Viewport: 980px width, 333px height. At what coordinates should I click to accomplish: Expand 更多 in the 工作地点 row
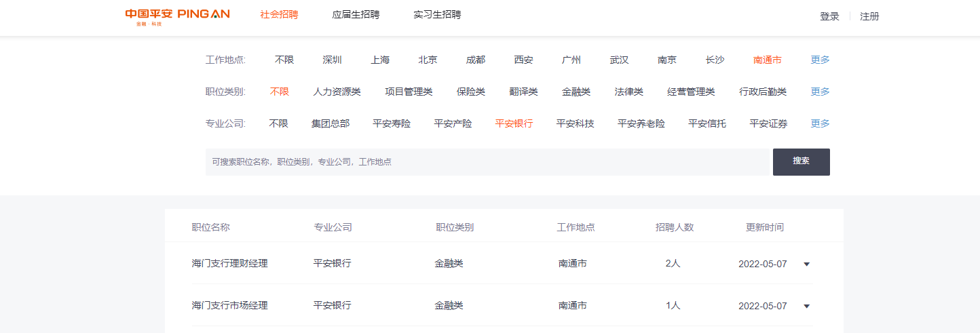click(821, 60)
